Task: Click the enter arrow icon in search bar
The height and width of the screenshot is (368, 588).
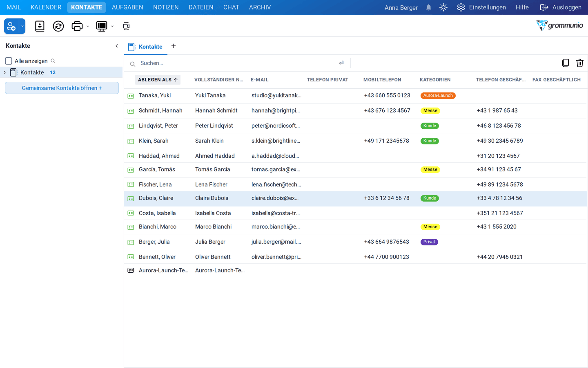Action: tap(341, 63)
